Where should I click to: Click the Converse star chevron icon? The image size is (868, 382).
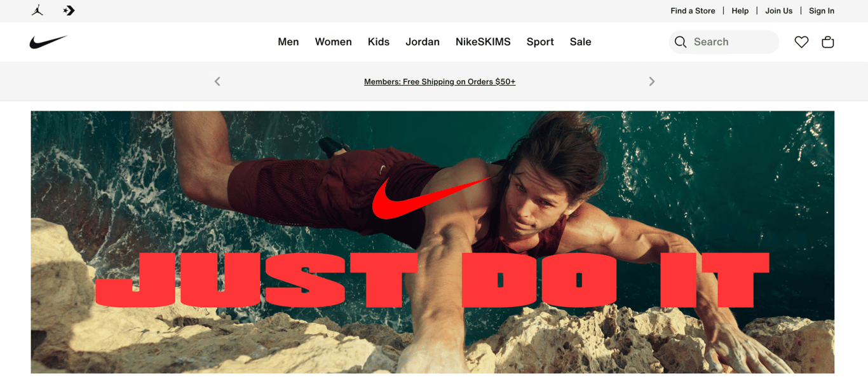tap(68, 10)
